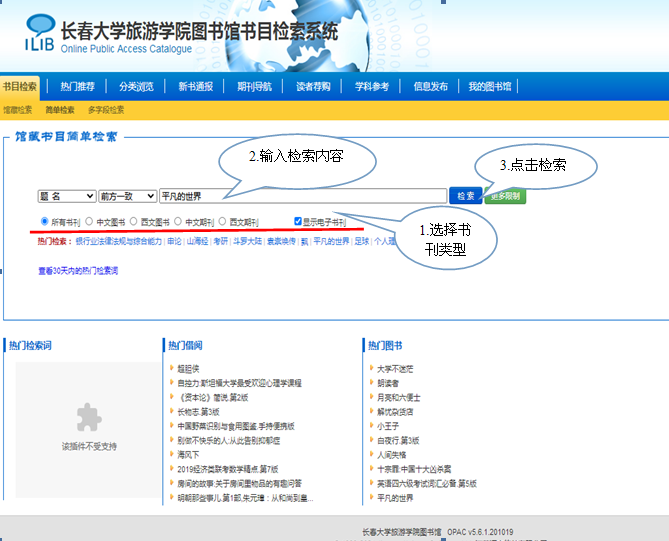Open the 期刊导航 tab
Image resolution: width=669 pixels, height=541 pixels.
(254, 87)
